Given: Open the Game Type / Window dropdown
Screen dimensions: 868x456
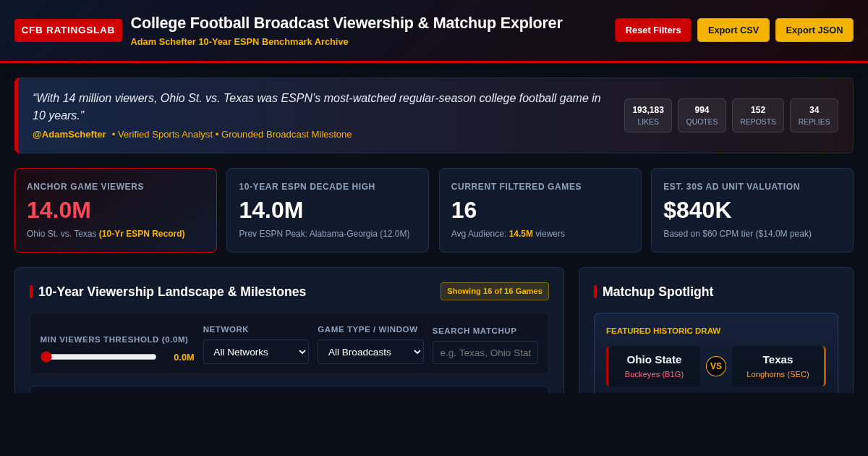Looking at the screenshot, I should 370,352.
